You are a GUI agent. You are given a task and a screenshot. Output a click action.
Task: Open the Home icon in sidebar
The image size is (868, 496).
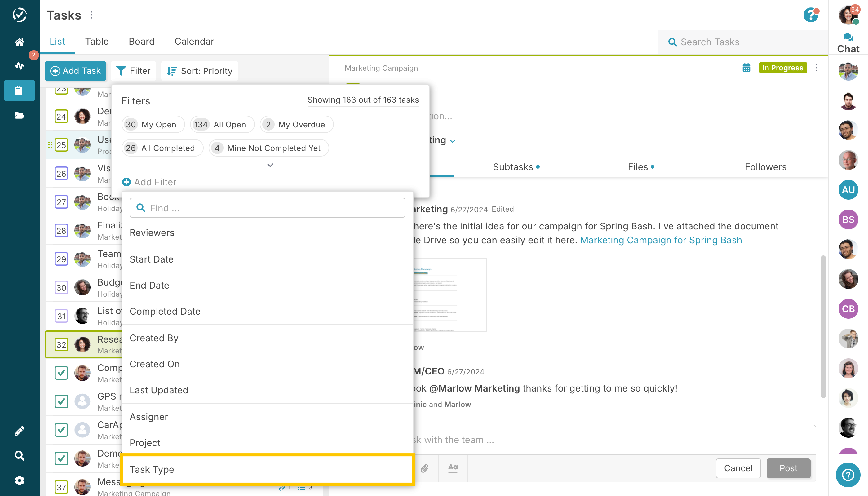[20, 42]
